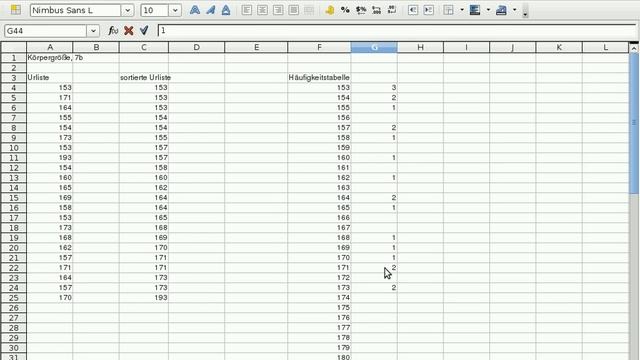
Task: Click cell A11 containing 193
Action: 50,158
